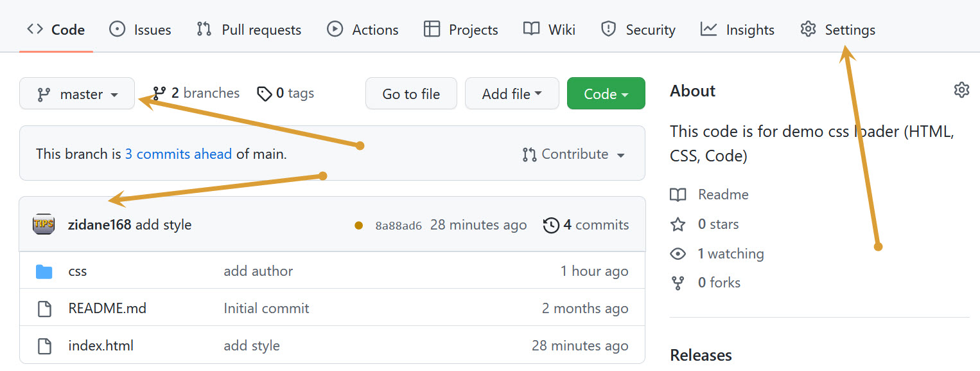
Task: Click the commits history clock icon
Action: (551, 225)
